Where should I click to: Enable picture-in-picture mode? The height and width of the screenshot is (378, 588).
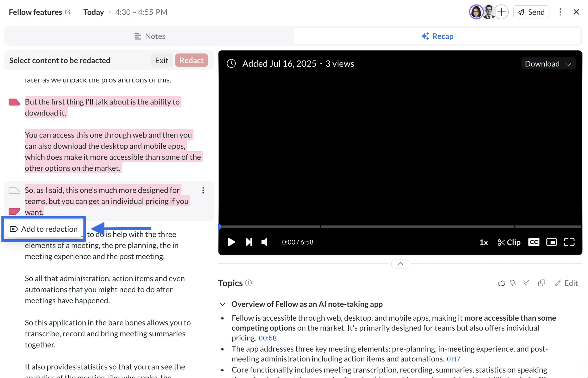pos(551,242)
